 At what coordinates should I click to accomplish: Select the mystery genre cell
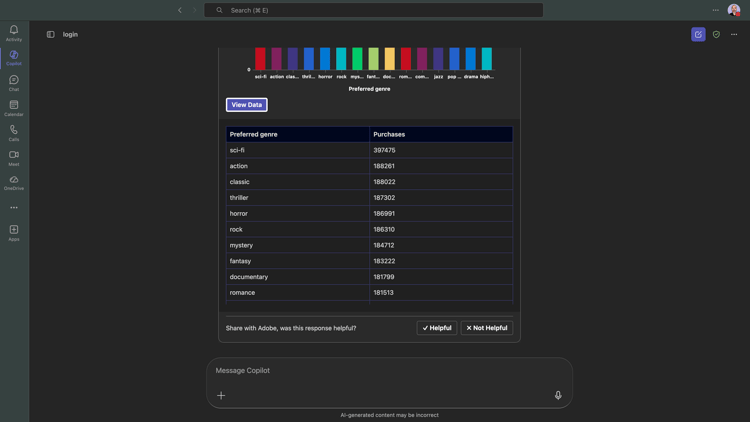click(x=298, y=245)
